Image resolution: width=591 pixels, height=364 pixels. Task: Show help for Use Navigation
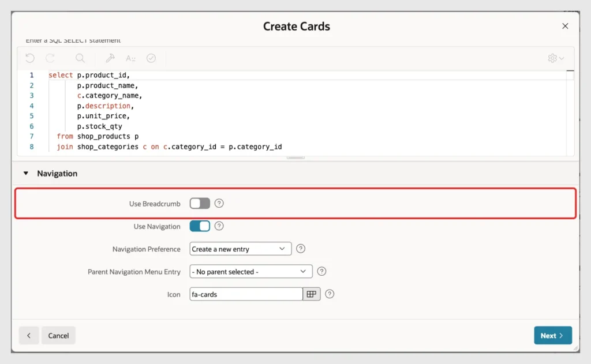[219, 226]
